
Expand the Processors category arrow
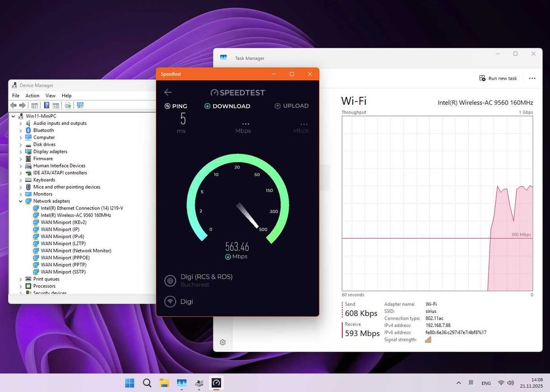(x=21, y=286)
